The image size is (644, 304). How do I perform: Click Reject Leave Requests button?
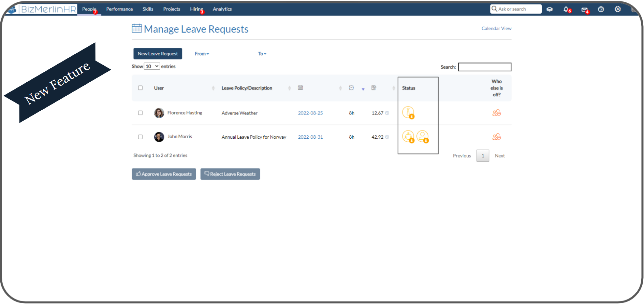click(230, 174)
